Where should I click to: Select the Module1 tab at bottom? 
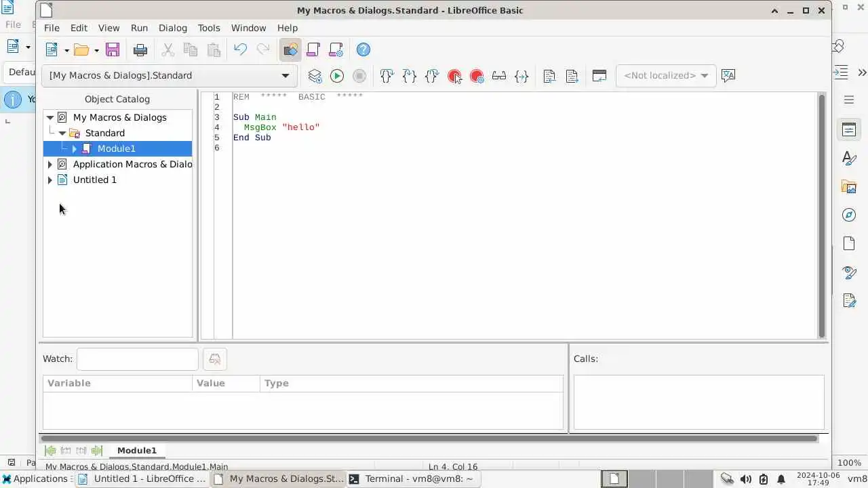coord(137,450)
